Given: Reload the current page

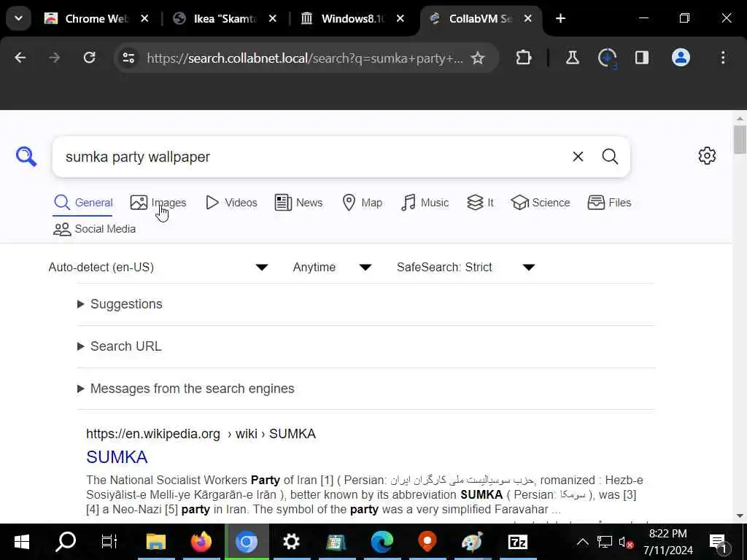Looking at the screenshot, I should (89, 58).
